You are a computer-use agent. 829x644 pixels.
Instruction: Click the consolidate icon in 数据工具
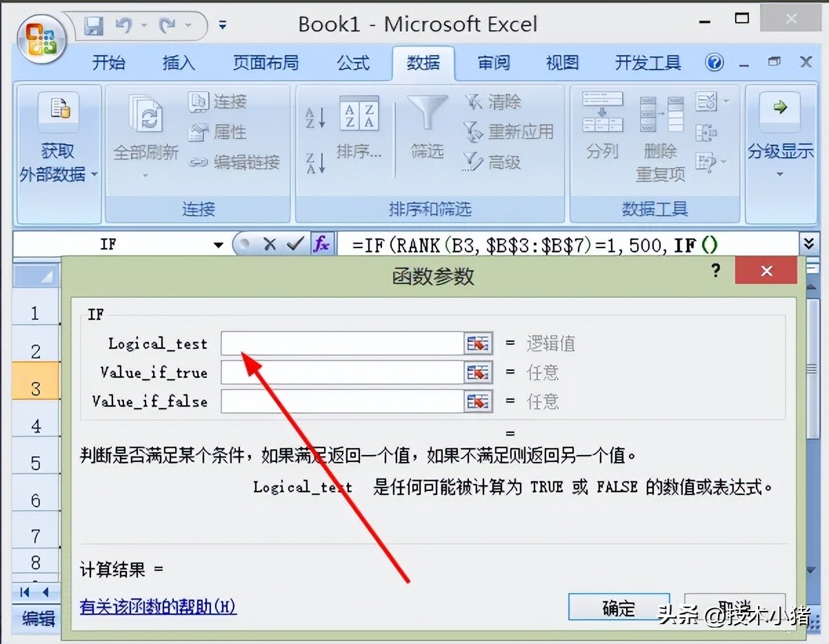tap(707, 132)
